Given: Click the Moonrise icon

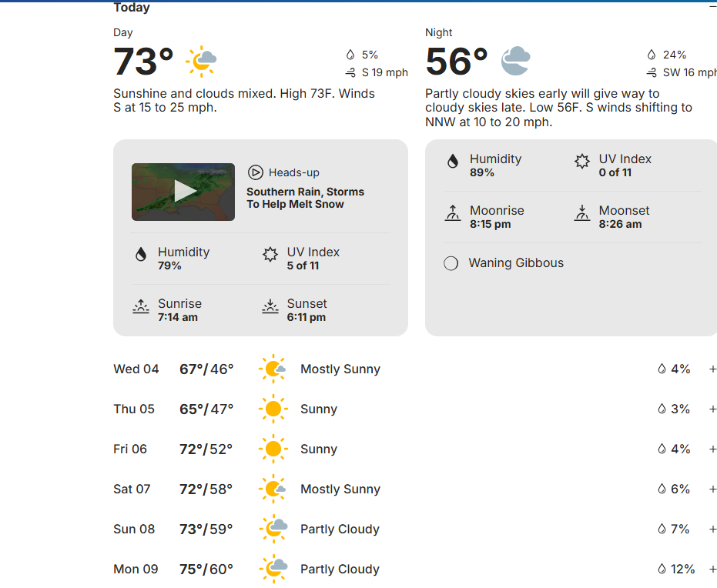Looking at the screenshot, I should click(x=453, y=213).
